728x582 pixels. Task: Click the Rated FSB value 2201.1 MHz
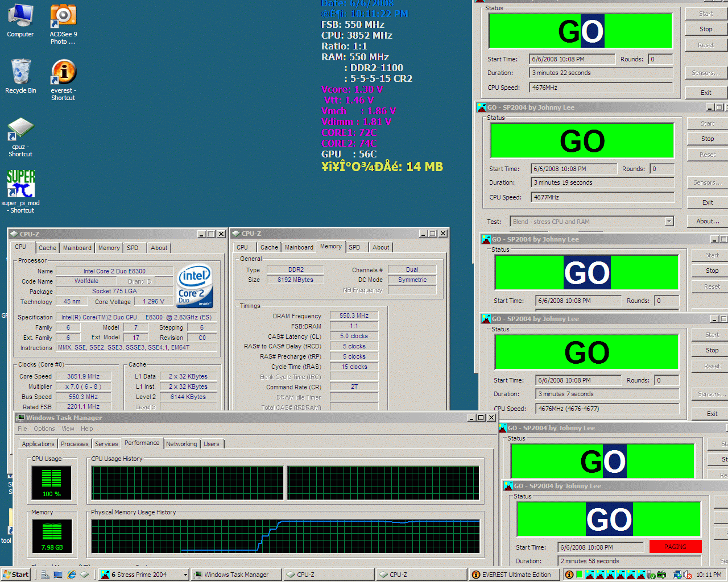coord(83,407)
